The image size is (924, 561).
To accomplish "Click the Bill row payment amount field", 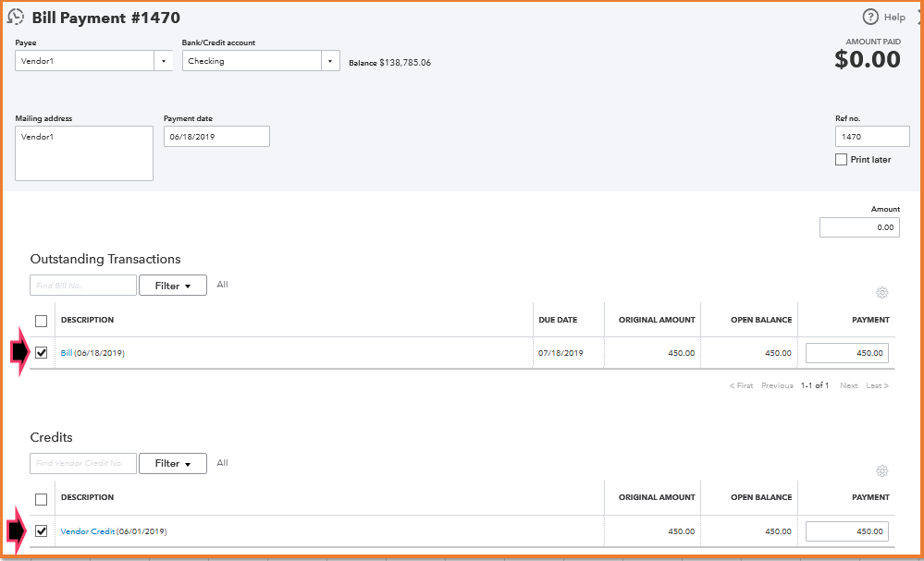I will point(847,353).
